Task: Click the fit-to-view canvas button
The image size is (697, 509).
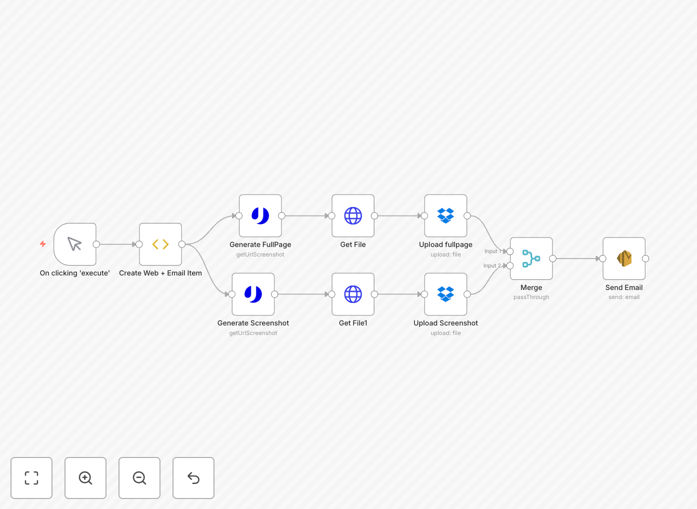Action: tap(32, 478)
